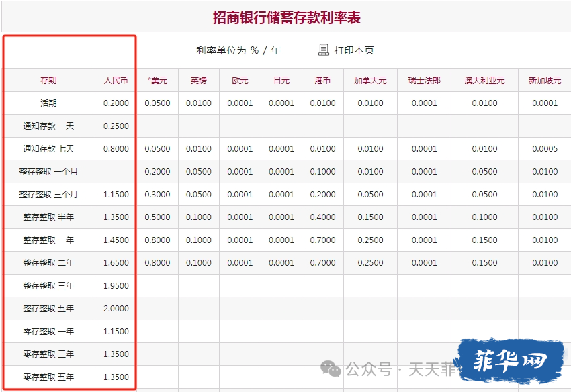Select RMB rate 2.0000 for 整存整取 五年

pyautogui.click(x=116, y=309)
